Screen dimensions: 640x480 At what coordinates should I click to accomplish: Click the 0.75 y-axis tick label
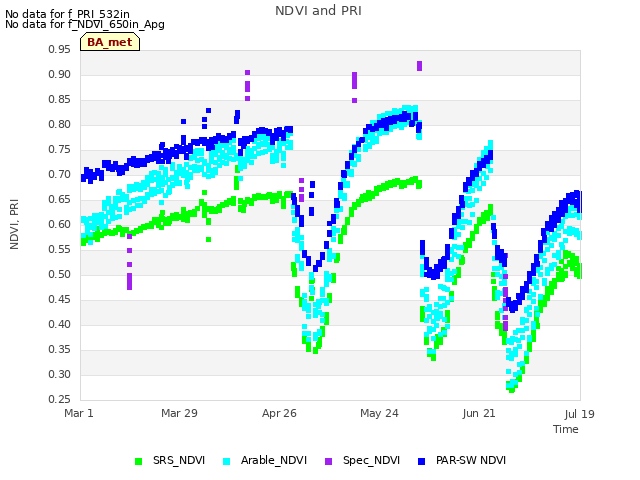click(60, 150)
